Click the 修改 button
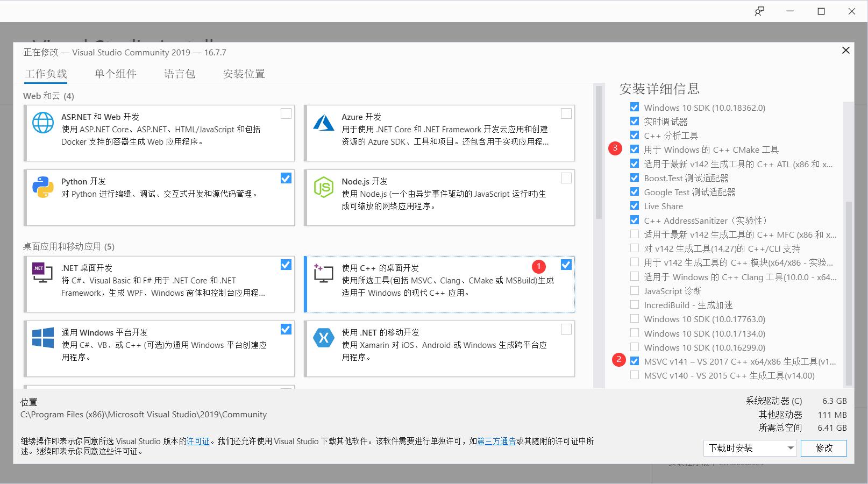This screenshot has width=868, height=484. (823, 448)
